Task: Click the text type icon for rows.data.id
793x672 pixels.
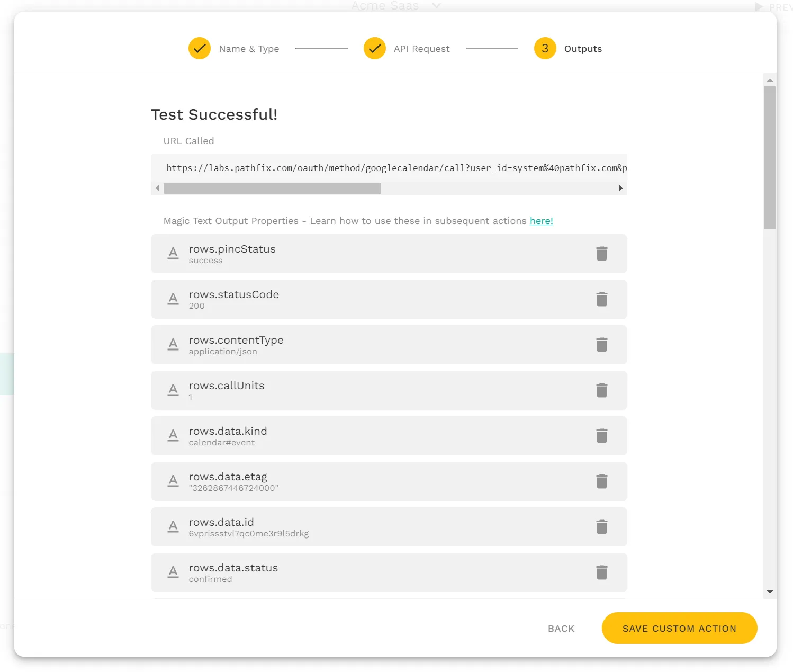Action: [173, 527]
